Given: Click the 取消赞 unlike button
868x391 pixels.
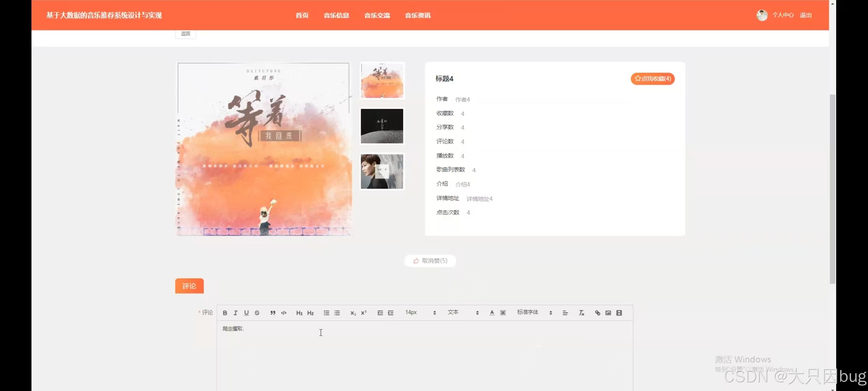Looking at the screenshot, I should coord(430,261).
